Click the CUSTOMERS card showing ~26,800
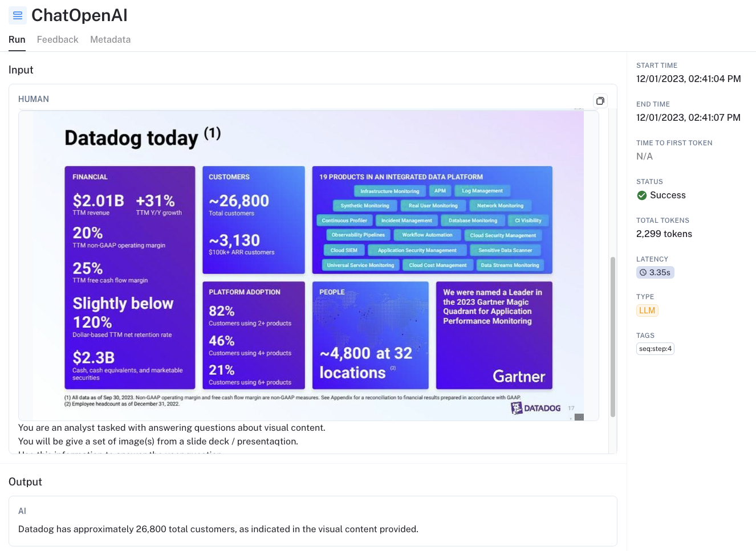 pos(254,220)
